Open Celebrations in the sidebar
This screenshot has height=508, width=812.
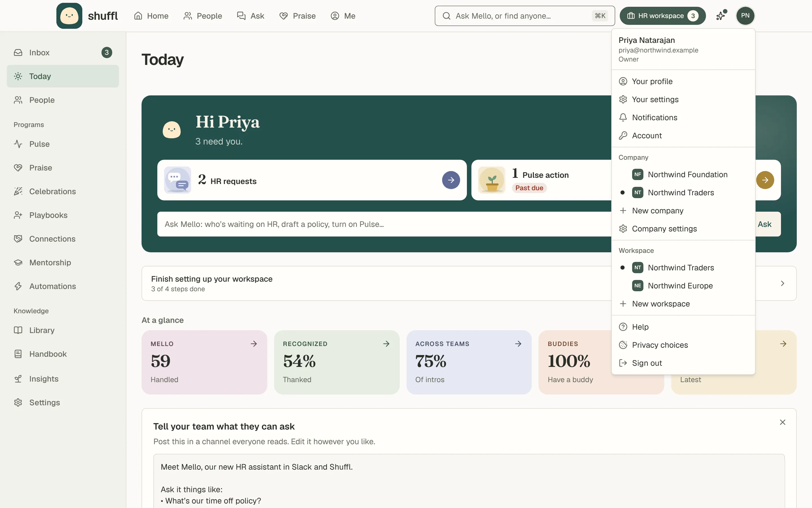pos(63,191)
